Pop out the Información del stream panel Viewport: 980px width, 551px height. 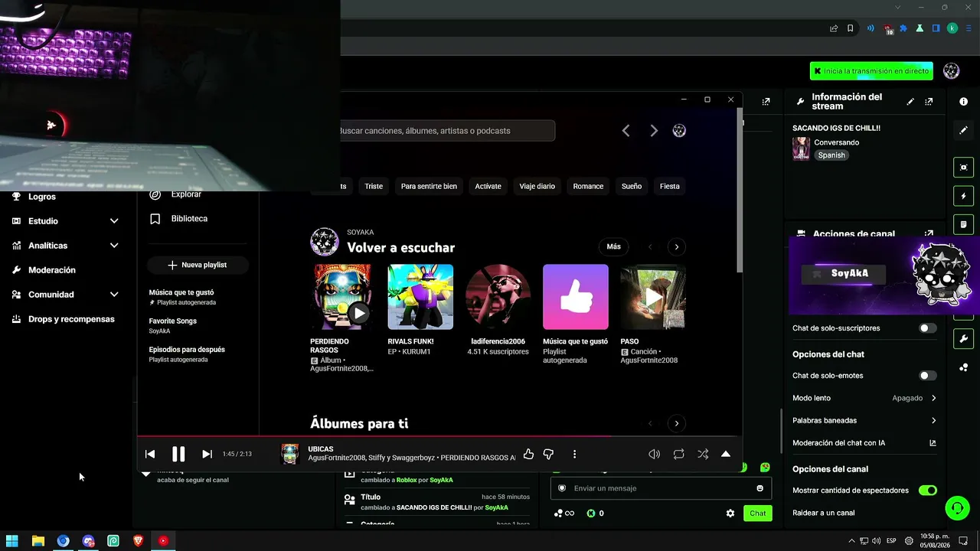point(929,101)
